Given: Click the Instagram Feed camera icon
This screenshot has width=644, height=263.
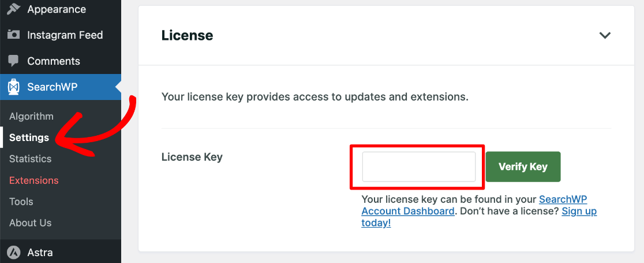Looking at the screenshot, I should pos(14,35).
